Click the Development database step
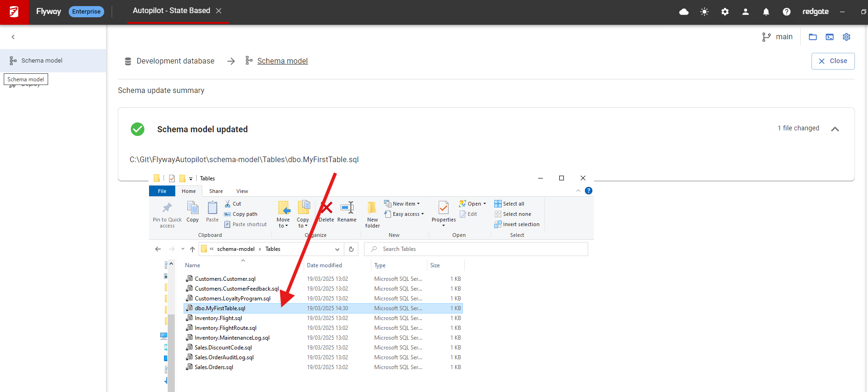This screenshot has width=868, height=392. coord(175,61)
